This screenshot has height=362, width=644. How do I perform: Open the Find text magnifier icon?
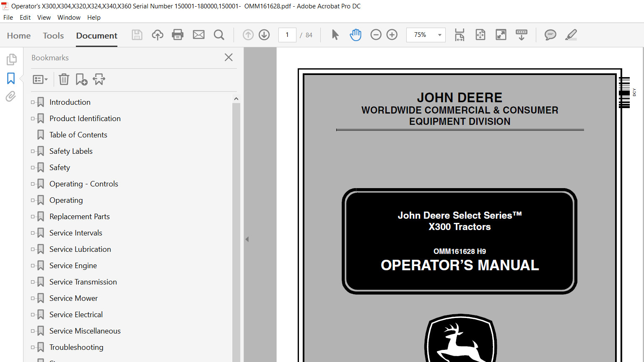click(x=219, y=35)
